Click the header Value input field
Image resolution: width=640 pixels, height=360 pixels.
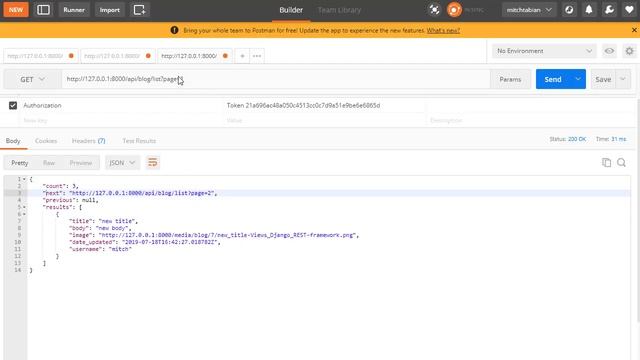tap(324, 120)
